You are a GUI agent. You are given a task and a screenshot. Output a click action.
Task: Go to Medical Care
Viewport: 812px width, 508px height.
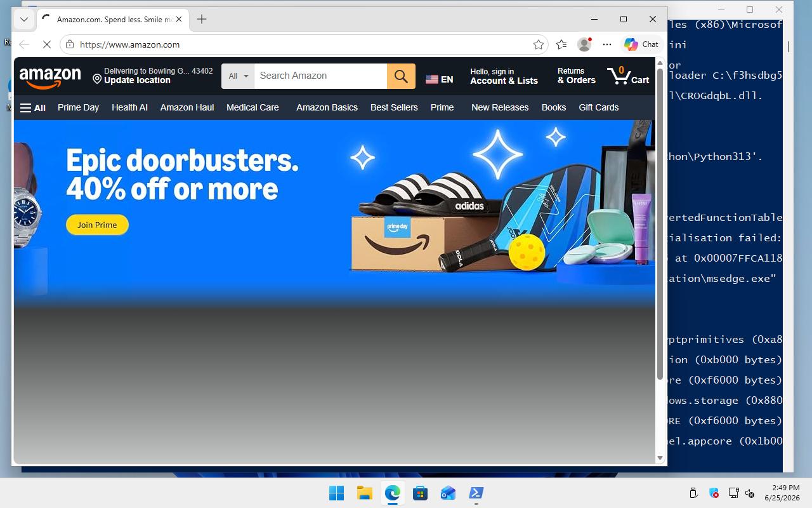pyautogui.click(x=252, y=108)
